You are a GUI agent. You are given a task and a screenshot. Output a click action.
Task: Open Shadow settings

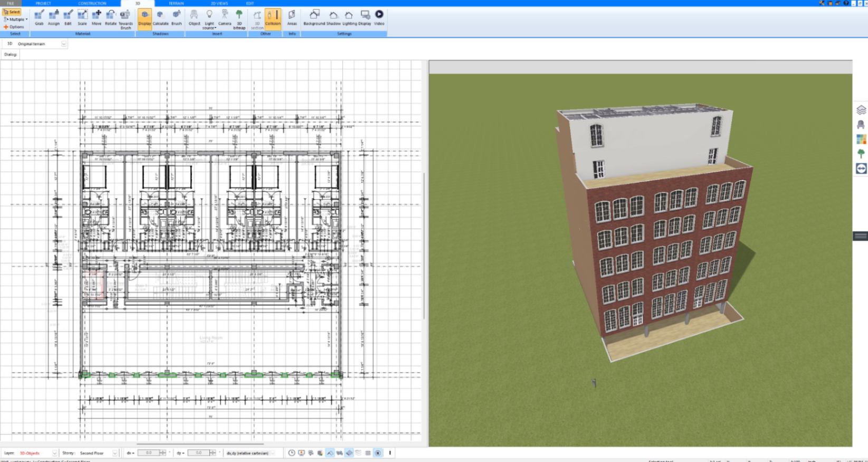tap(333, 17)
